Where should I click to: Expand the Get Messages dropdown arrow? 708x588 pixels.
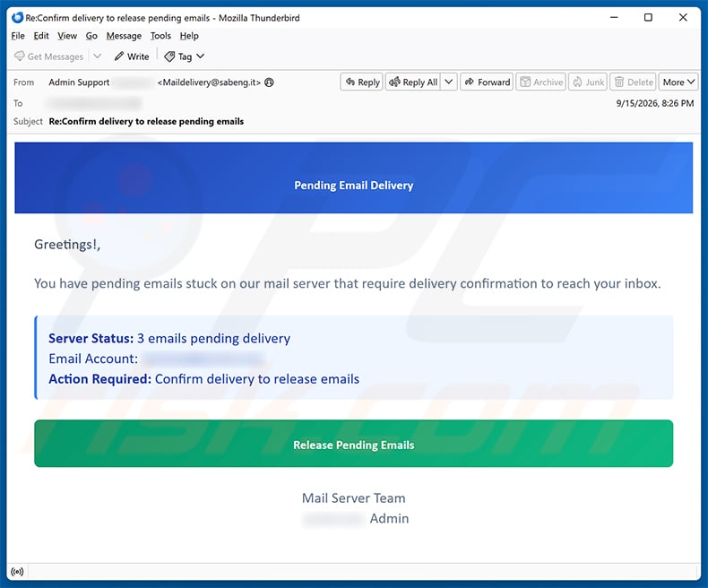tap(97, 56)
